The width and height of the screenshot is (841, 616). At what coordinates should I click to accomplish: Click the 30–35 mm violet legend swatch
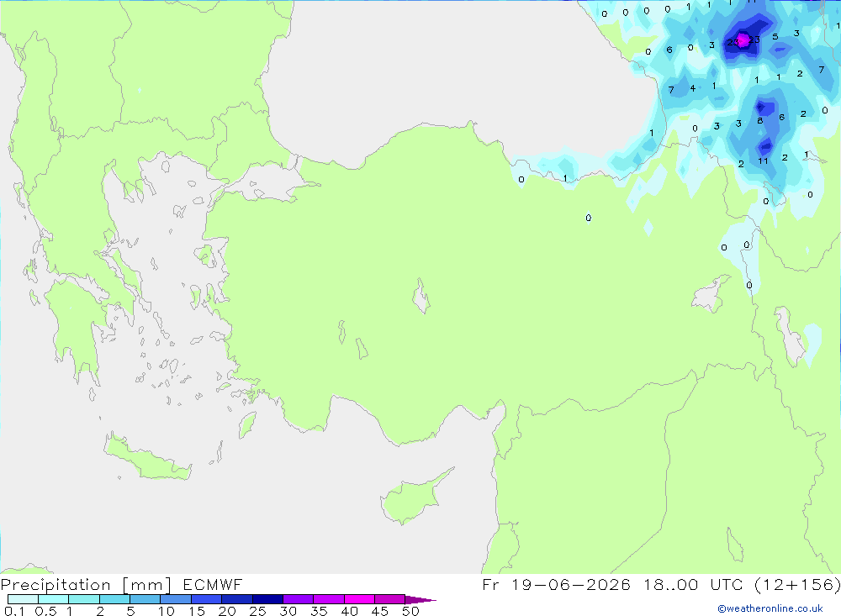coord(298,599)
